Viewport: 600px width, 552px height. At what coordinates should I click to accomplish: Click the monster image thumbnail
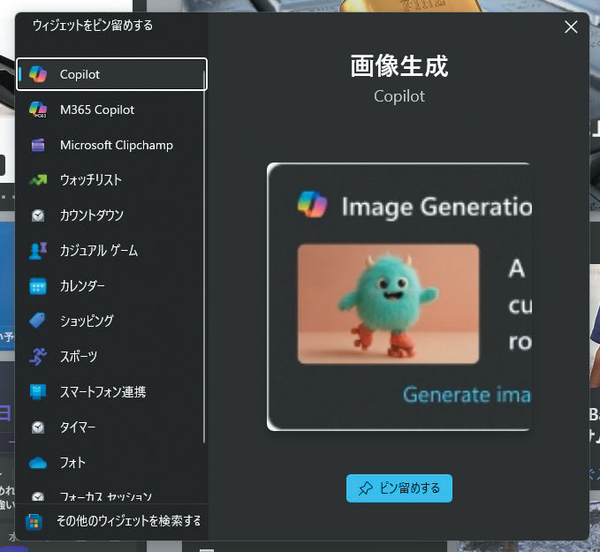(x=388, y=304)
